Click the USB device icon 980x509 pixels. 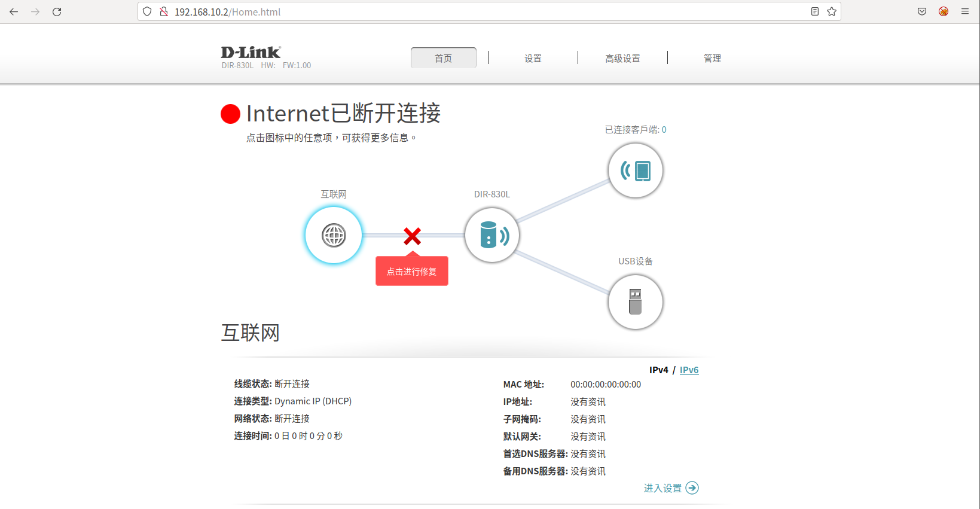coord(635,301)
